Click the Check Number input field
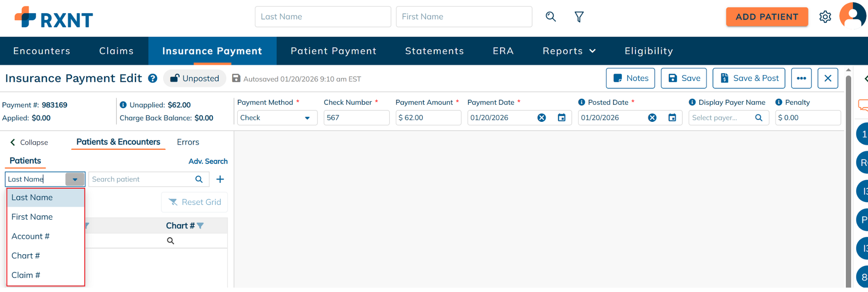Screen dimensions: 868x292 356,118
